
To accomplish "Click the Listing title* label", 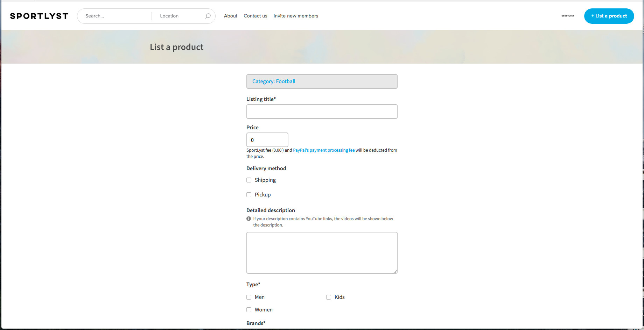I will 261,99.
